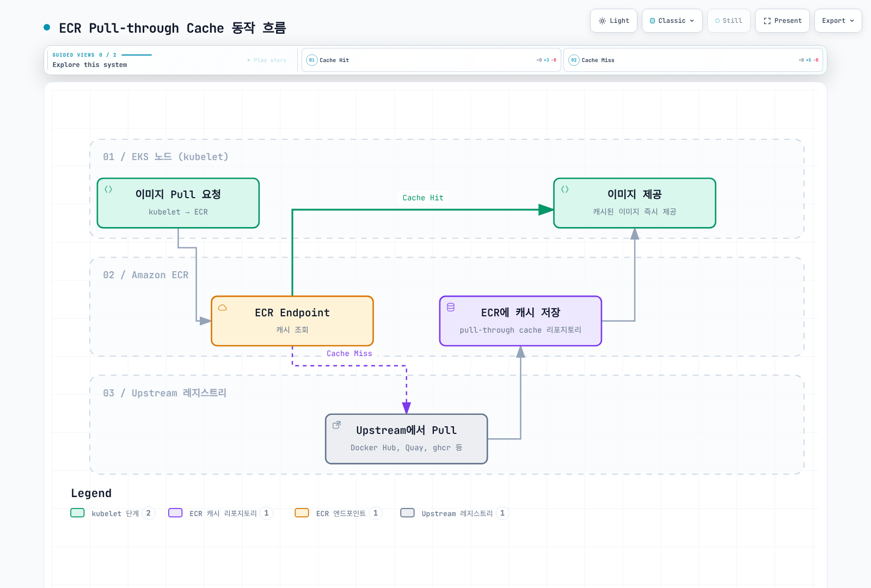Toggle the Light theme button
This screenshot has height=588, width=871.
click(614, 21)
